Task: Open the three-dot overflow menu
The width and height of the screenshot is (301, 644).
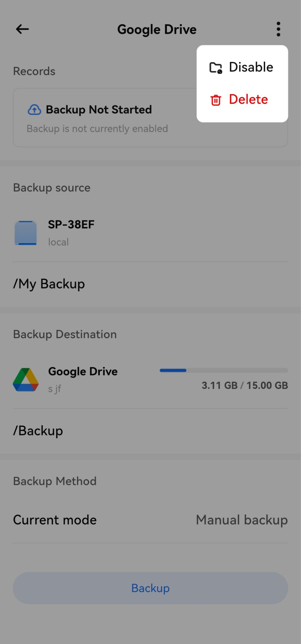Action: [278, 29]
